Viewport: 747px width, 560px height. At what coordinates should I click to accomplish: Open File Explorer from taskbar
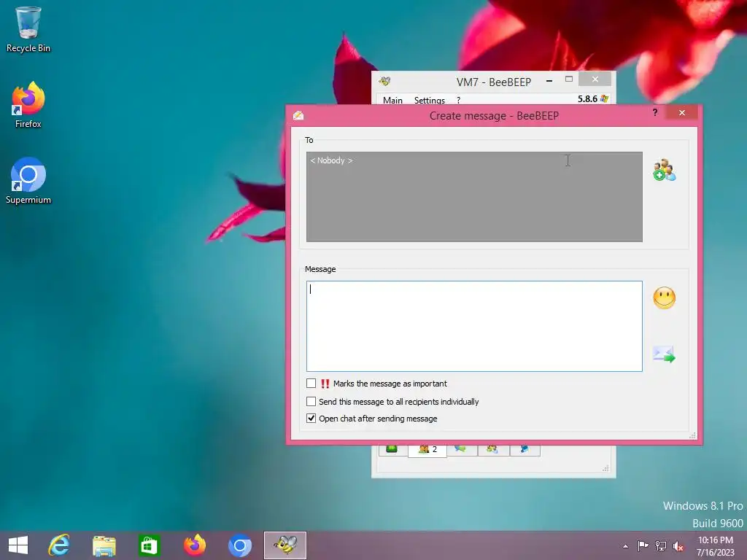[104, 545]
